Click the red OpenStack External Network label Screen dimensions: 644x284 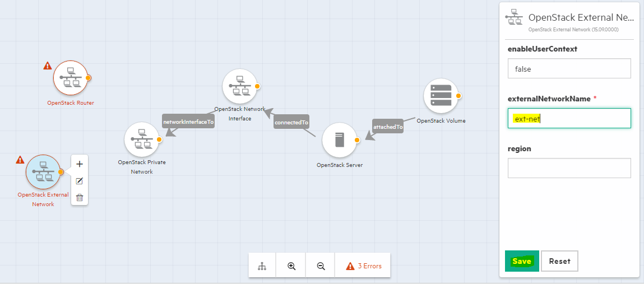tap(43, 199)
